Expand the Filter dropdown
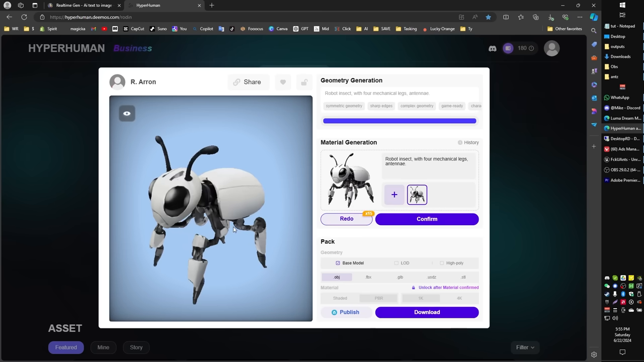 [525, 347]
